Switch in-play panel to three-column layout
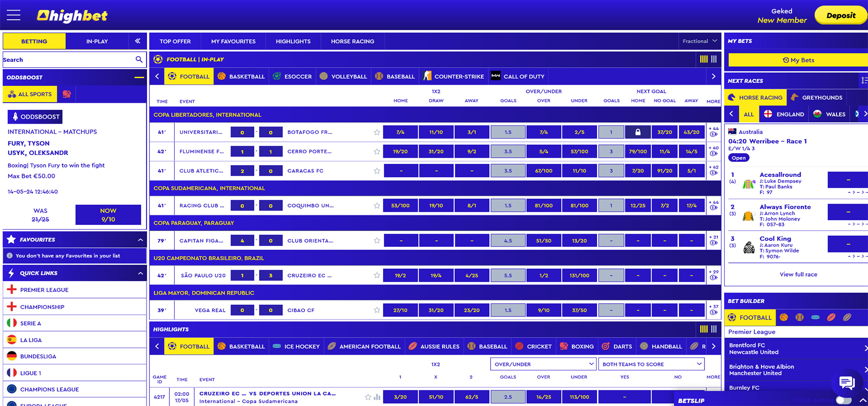This screenshot has width=868, height=406. (x=714, y=59)
